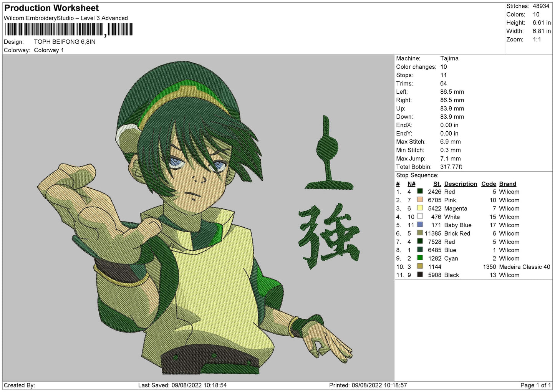Click the embroidered earth symbol in the preview
555x392 pixels.
click(x=328, y=152)
